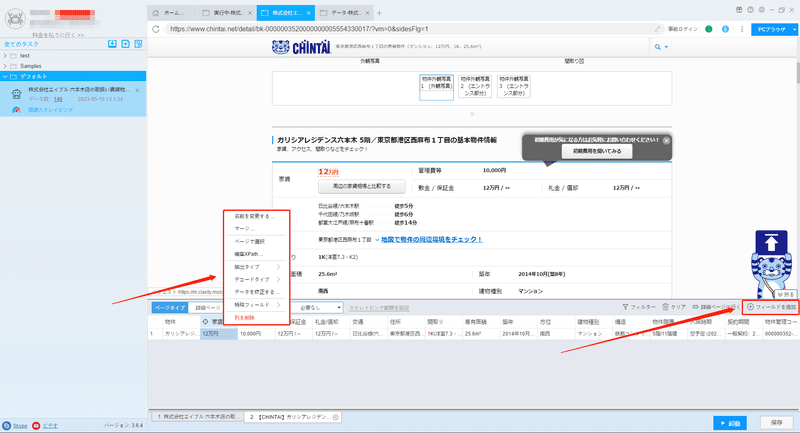Screen dimensions: 800x433
Task: Click the grid layout icon at top right
Action: pos(739,10)
